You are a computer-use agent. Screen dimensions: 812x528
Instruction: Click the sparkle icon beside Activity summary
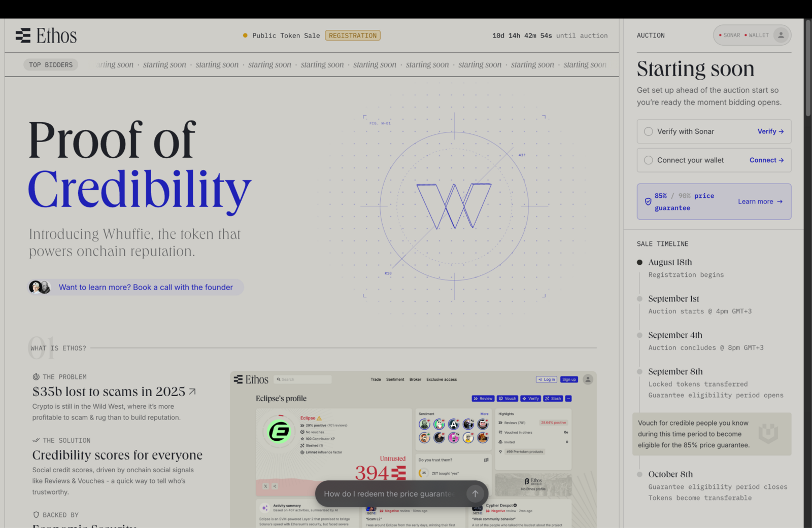[x=264, y=507]
